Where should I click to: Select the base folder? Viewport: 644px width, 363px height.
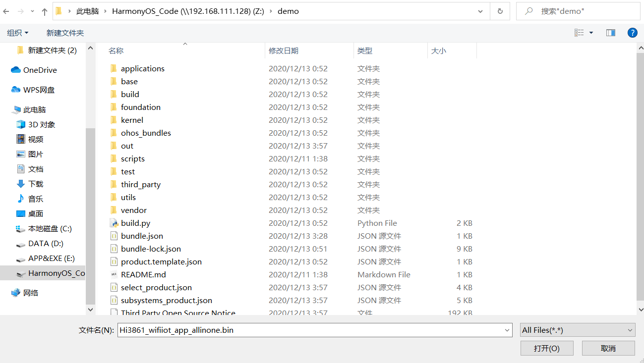pos(129,82)
